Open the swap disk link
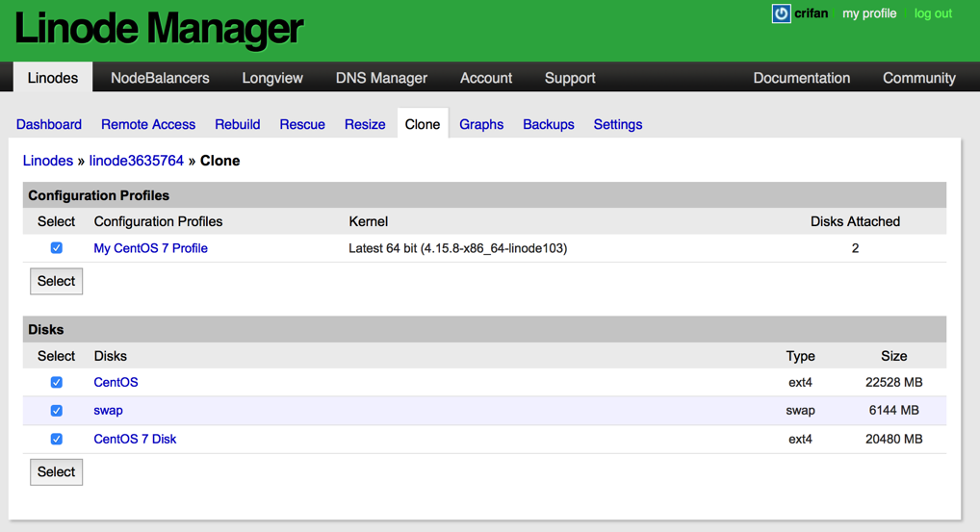The height and width of the screenshot is (532, 980). 108,410
